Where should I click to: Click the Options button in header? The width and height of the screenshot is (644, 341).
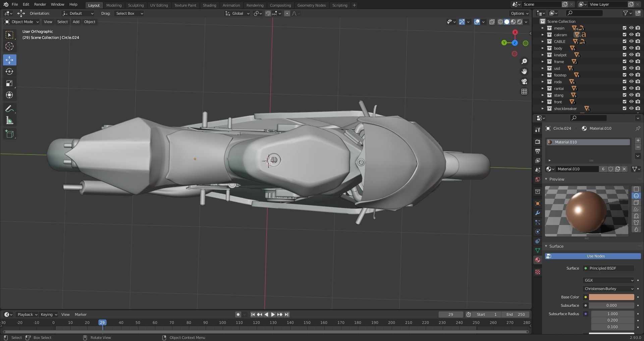pyautogui.click(x=520, y=13)
